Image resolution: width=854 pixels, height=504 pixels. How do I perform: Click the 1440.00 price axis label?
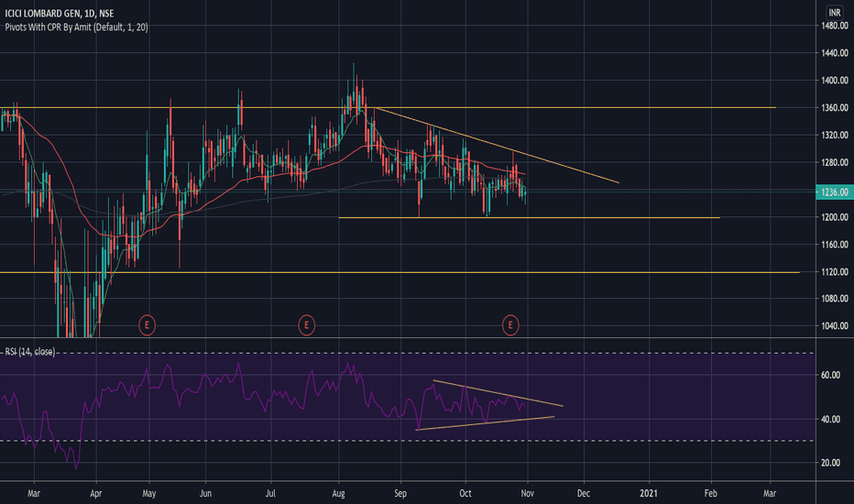(x=835, y=53)
